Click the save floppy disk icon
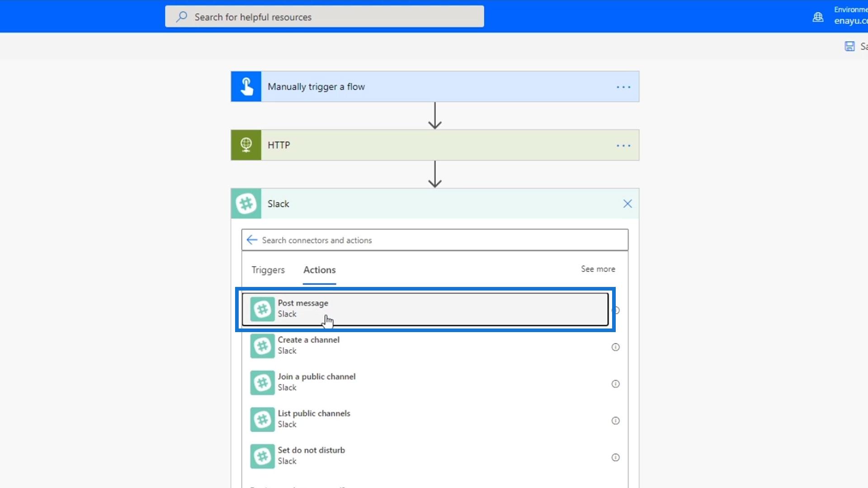Image resolution: width=868 pixels, height=488 pixels. tap(849, 46)
